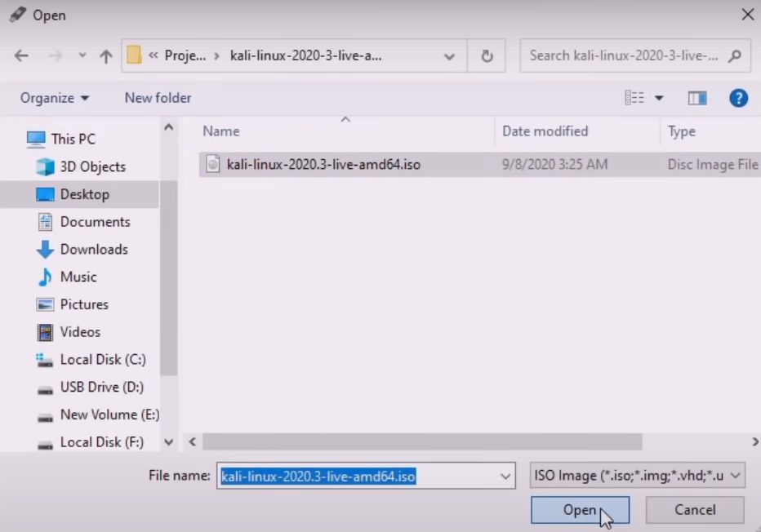
Task: Click the New folder button
Action: tap(158, 98)
